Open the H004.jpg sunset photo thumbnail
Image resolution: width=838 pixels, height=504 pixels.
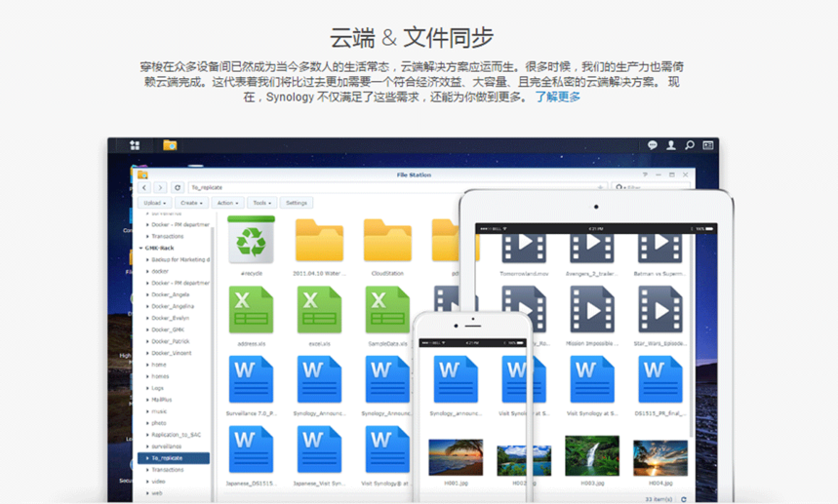660,457
